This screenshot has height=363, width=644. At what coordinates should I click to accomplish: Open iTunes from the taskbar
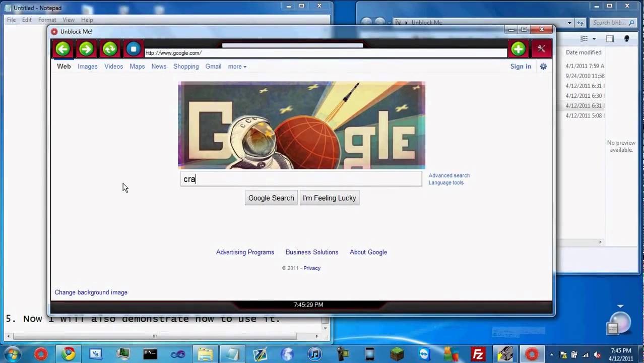[315, 354]
